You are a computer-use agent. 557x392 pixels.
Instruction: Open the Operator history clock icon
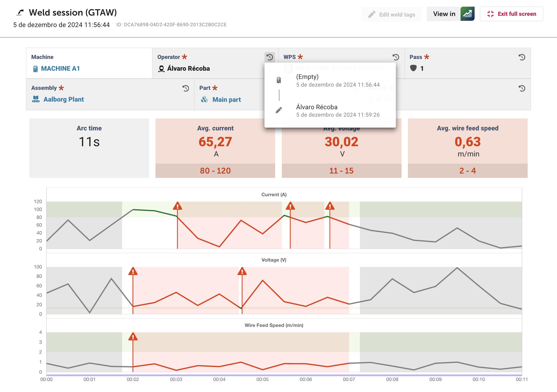(x=270, y=57)
